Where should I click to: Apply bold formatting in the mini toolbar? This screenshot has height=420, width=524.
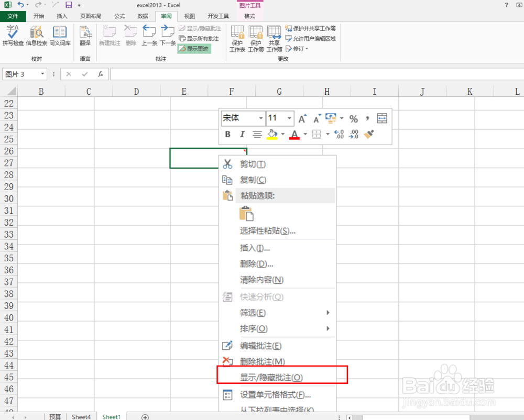point(227,135)
